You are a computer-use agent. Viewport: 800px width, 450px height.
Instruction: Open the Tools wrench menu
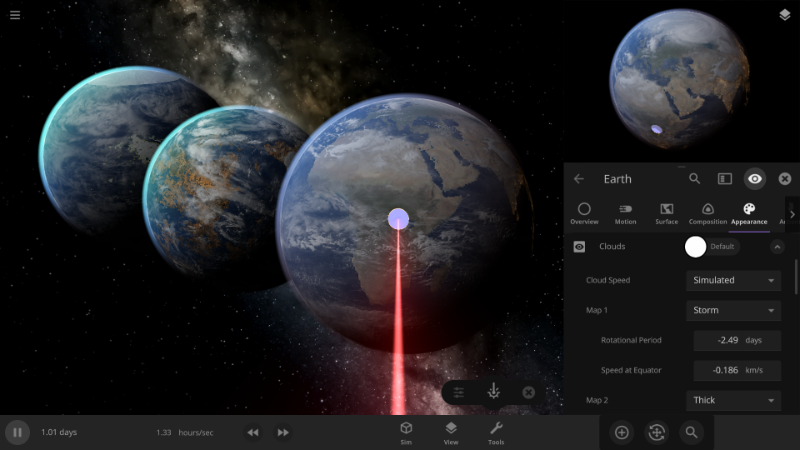[496, 432]
